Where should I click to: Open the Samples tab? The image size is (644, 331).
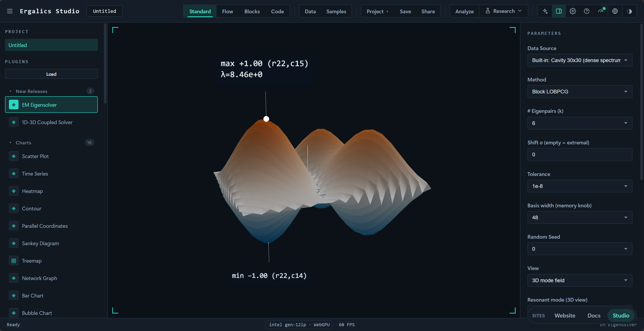[336, 11]
